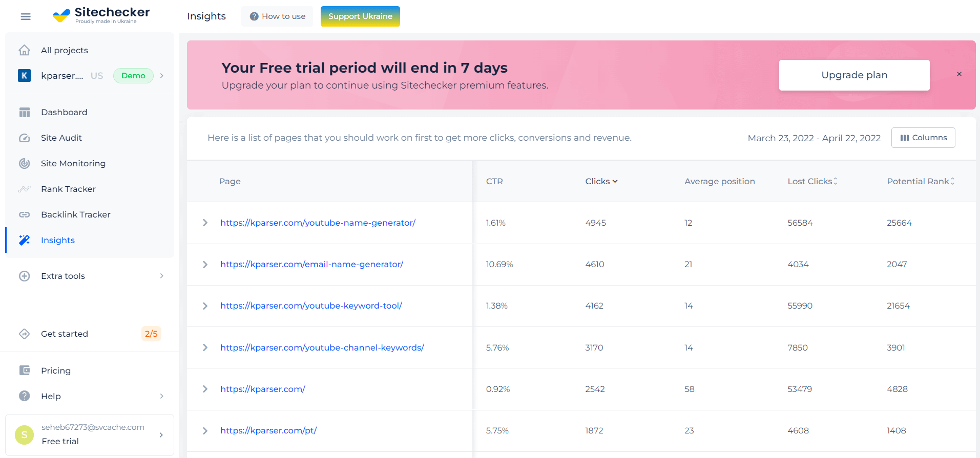Open youtube-keyword-tool page link

(311, 306)
